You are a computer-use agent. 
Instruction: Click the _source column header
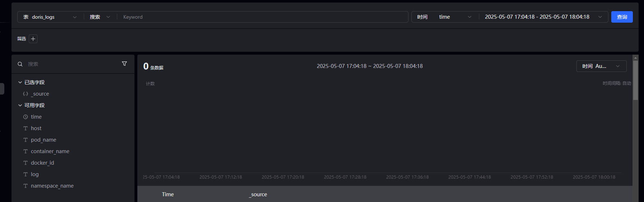pos(258,194)
